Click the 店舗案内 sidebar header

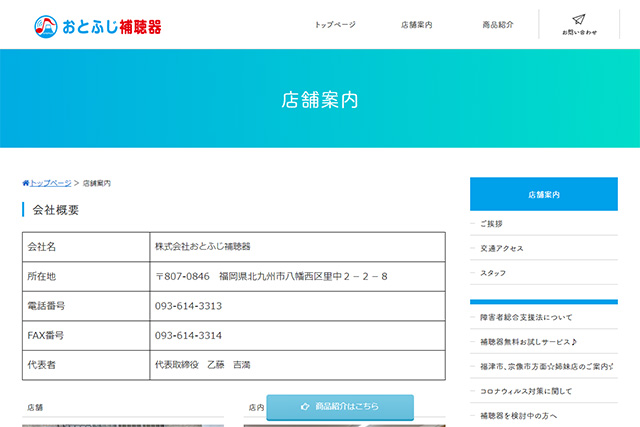543,194
